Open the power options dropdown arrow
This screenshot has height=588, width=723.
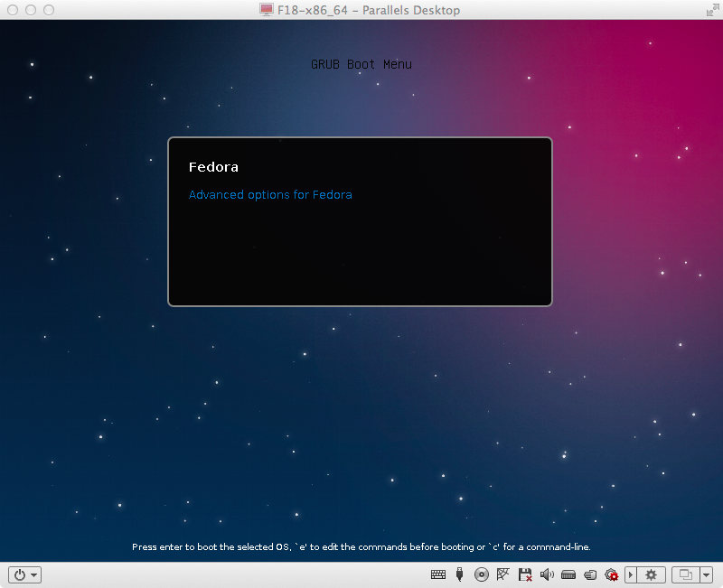point(34,575)
